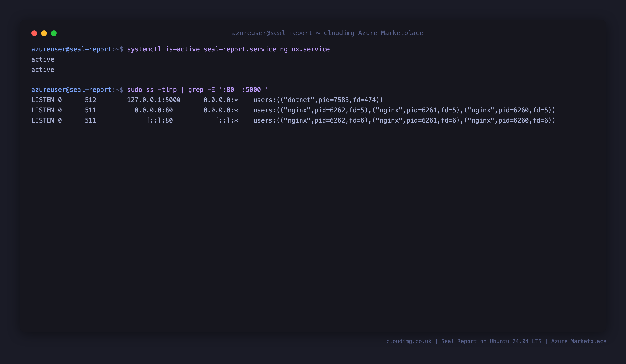This screenshot has height=364, width=626.
Task: Select the second 'active' output line
Action: coord(43,69)
